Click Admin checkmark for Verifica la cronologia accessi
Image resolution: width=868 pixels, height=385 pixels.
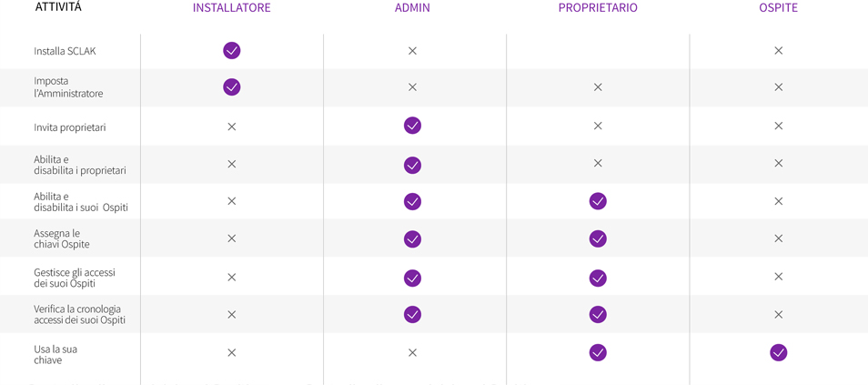tap(412, 314)
